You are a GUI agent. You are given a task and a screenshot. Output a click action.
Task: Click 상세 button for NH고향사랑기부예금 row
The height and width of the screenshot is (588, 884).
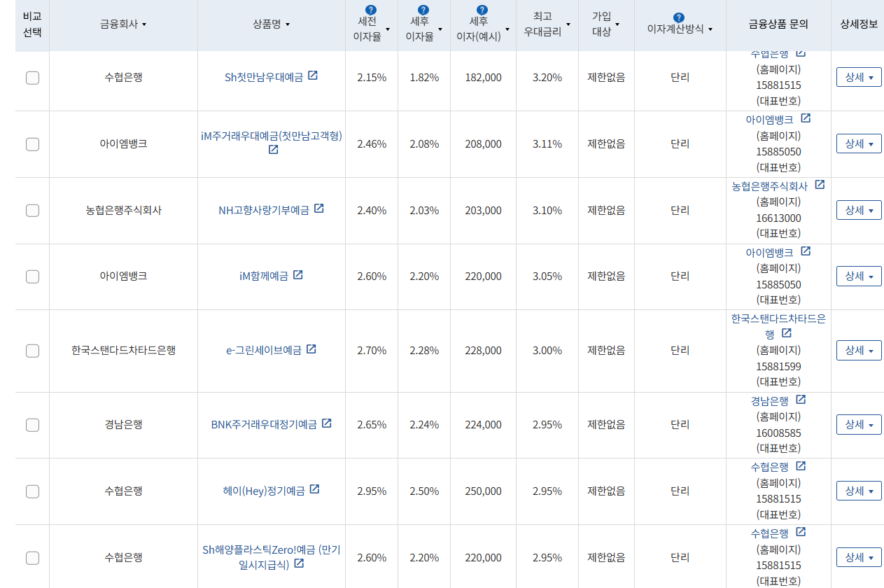[859, 209]
